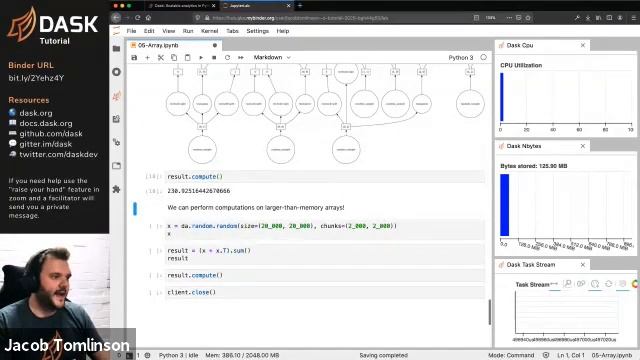Select the Wheel Zoom tool in Task Stream
640x360 pixels.
click(581, 284)
